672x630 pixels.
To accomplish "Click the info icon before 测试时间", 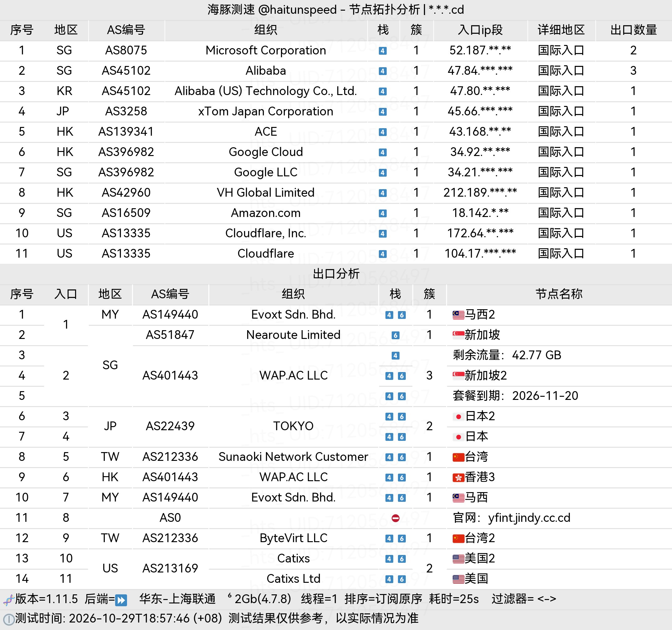I will (8, 620).
